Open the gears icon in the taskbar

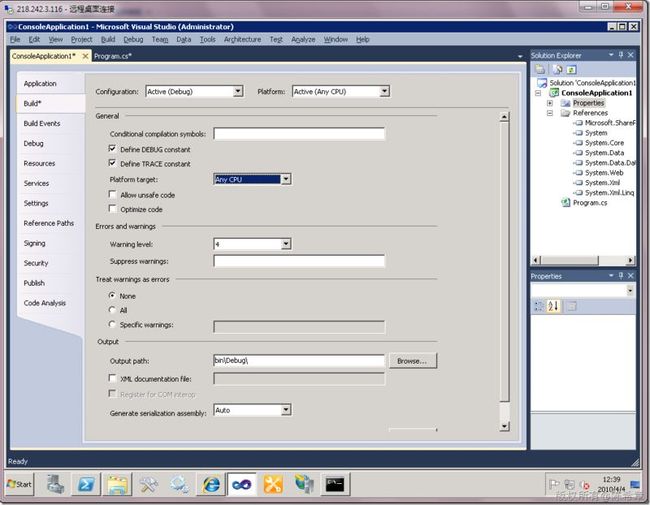tap(179, 484)
